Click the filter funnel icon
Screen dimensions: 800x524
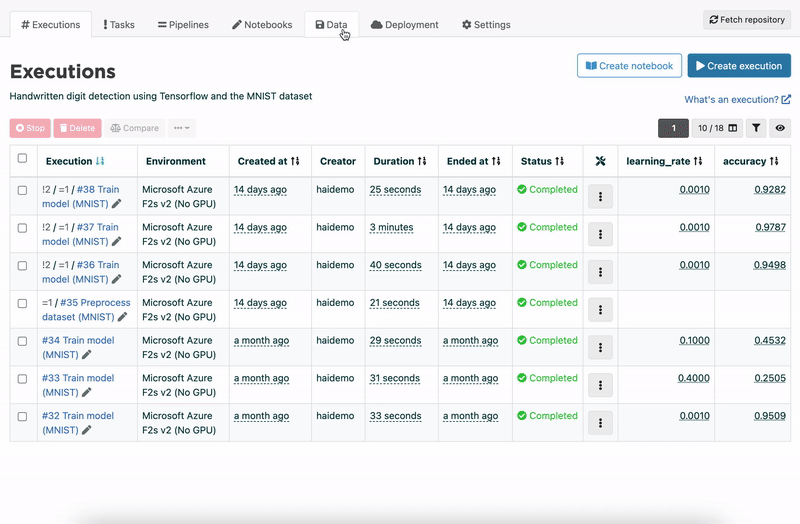(756, 128)
